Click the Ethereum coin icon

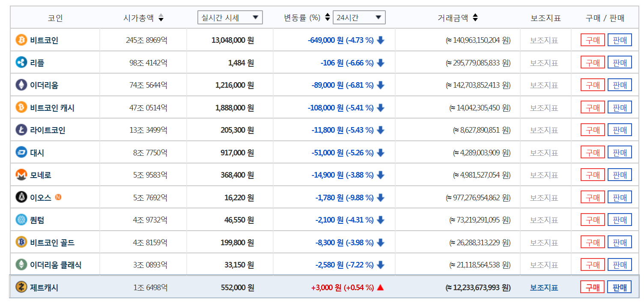21,85
